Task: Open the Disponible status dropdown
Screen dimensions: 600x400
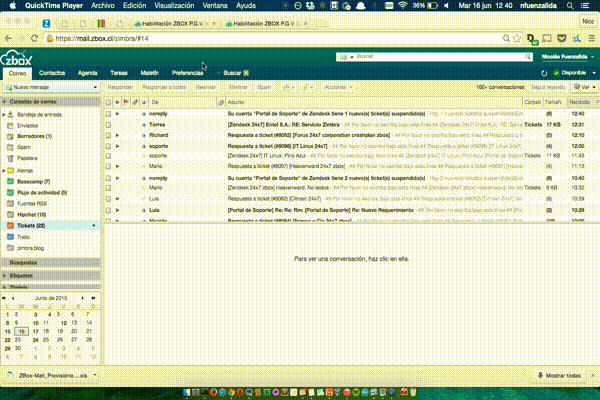Action: tap(594, 73)
